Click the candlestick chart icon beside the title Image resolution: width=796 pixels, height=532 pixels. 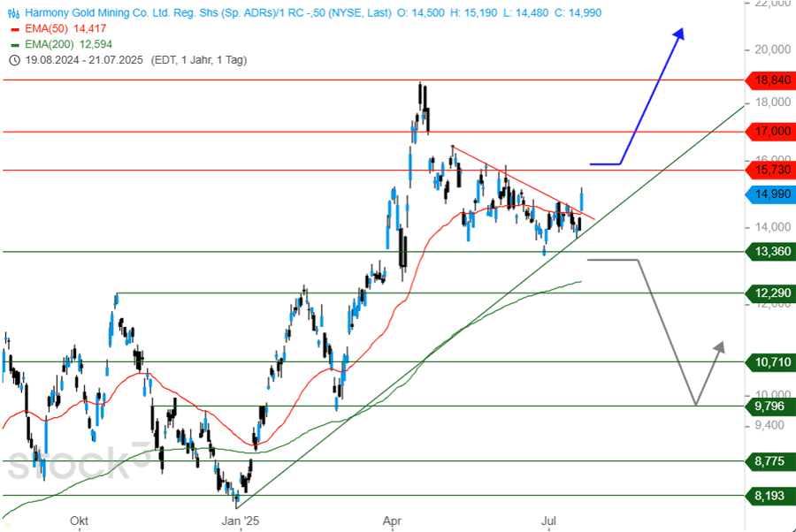[x=13, y=13]
